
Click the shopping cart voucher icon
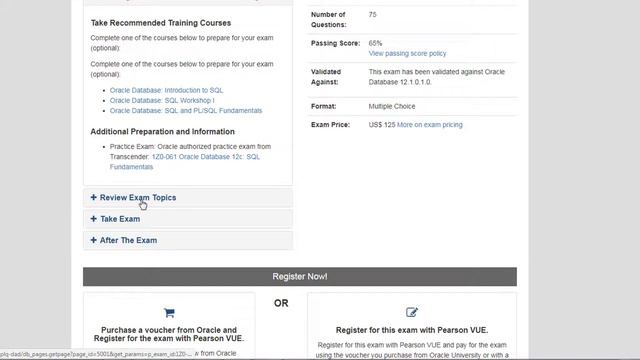[x=169, y=313]
